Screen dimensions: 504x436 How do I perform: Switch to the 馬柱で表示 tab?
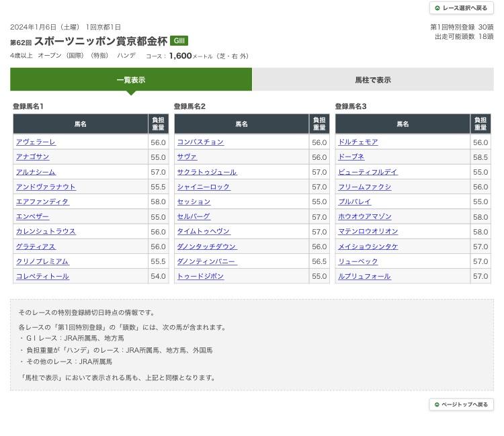pos(373,80)
